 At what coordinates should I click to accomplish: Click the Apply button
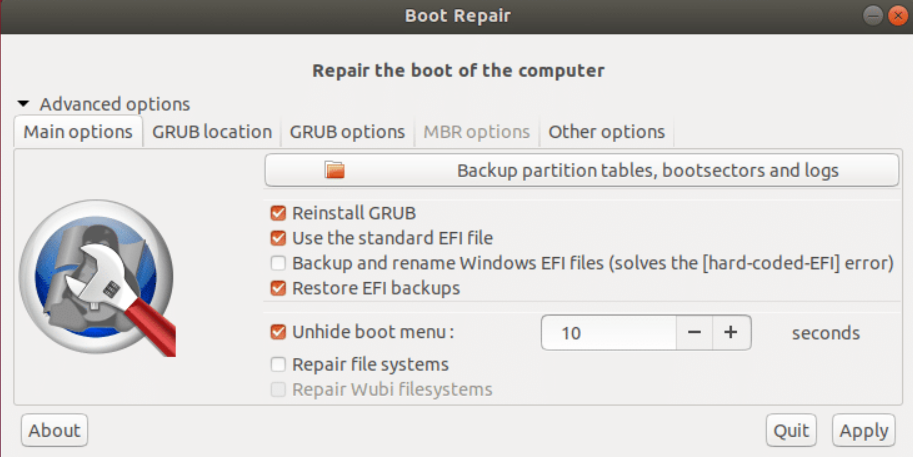point(864,430)
